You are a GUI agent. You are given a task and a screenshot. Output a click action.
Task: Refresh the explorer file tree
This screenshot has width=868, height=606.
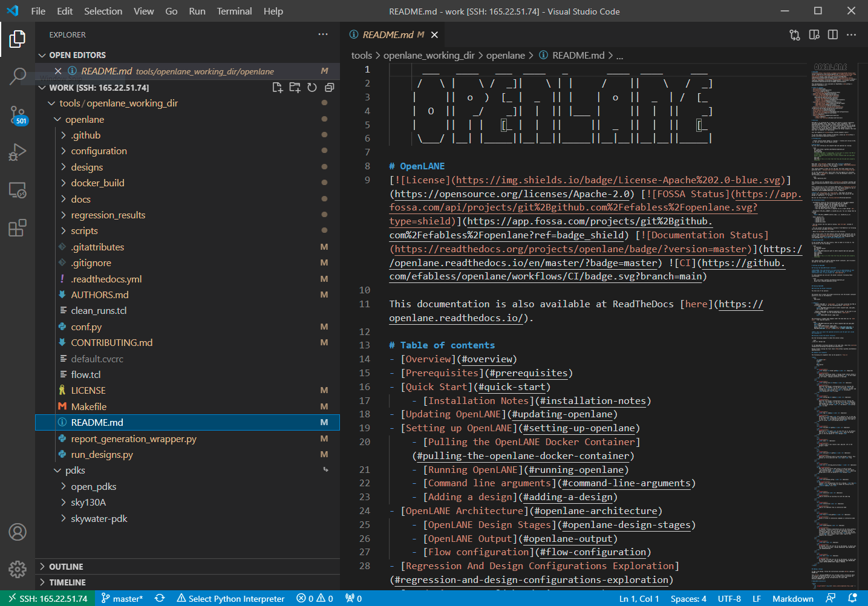(x=312, y=88)
